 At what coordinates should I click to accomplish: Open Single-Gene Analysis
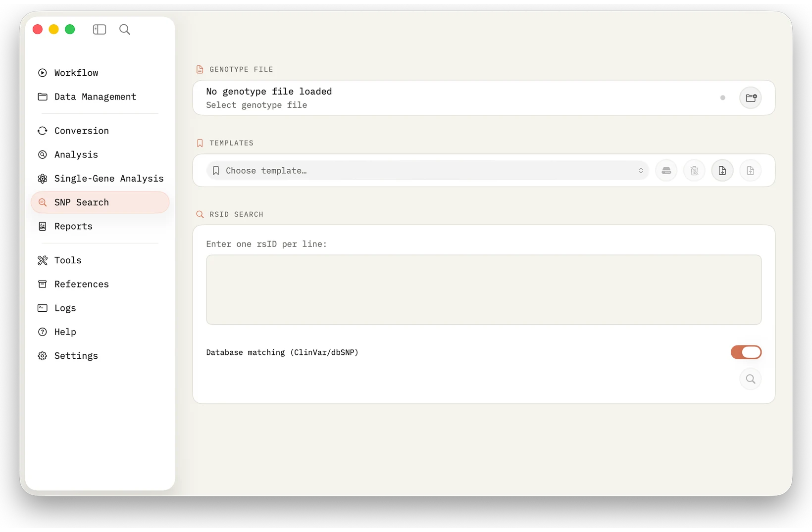[x=100, y=178]
